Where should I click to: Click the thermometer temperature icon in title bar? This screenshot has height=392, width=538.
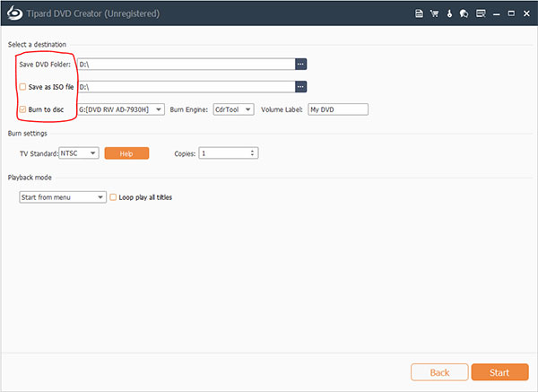click(449, 13)
